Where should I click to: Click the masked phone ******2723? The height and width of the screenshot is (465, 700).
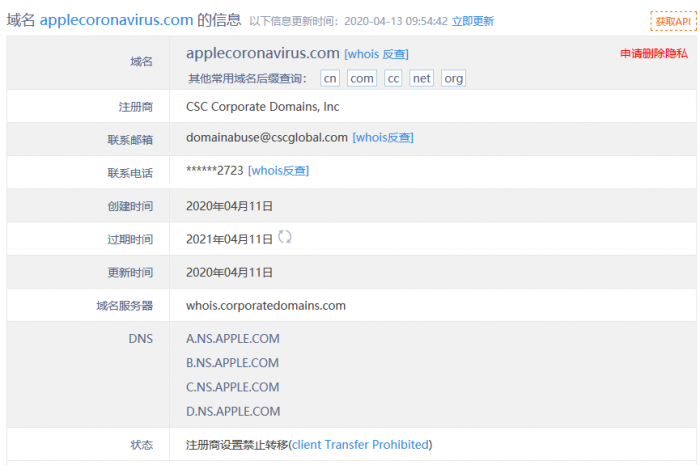(215, 170)
